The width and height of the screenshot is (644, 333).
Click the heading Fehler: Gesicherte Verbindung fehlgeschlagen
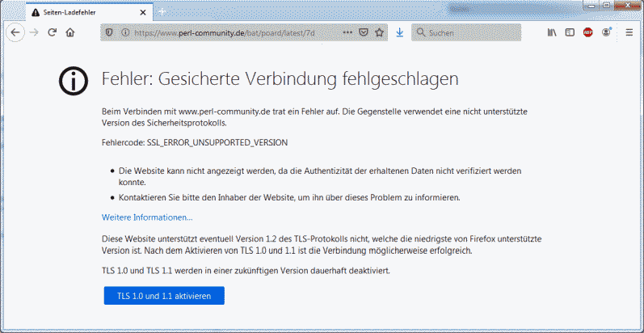[280, 78]
